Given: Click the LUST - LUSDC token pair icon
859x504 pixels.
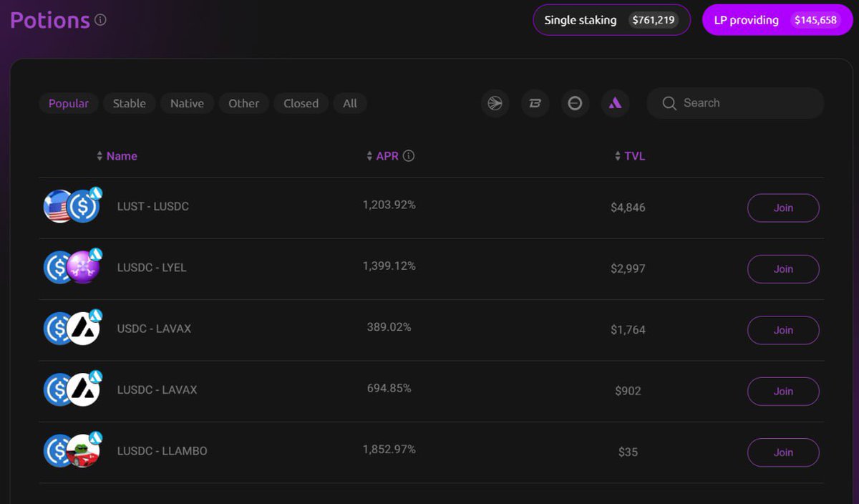Looking at the screenshot, I should click(72, 205).
